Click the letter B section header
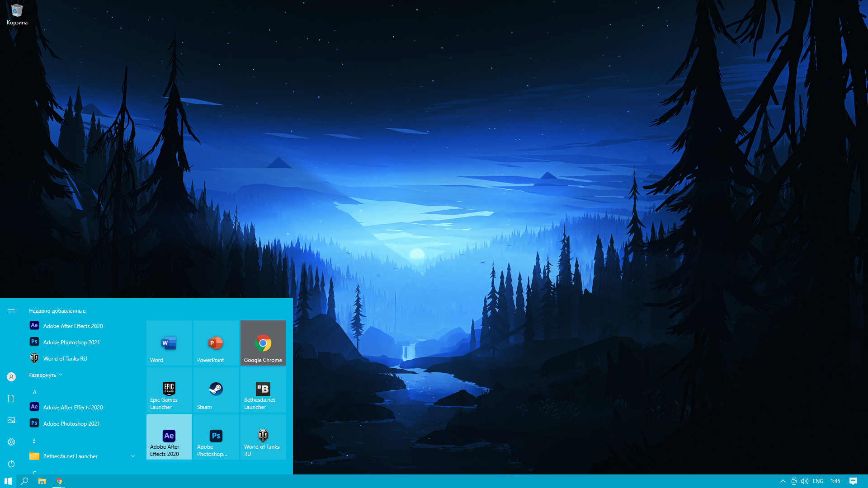Image resolution: width=868 pixels, height=488 pixels. click(34, 441)
